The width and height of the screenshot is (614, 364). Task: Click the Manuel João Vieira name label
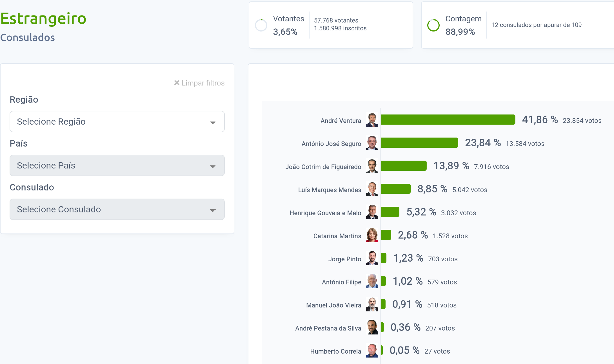[x=333, y=305]
